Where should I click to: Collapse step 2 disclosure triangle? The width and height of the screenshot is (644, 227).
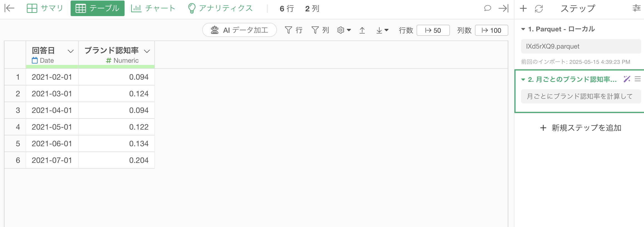tap(523, 80)
